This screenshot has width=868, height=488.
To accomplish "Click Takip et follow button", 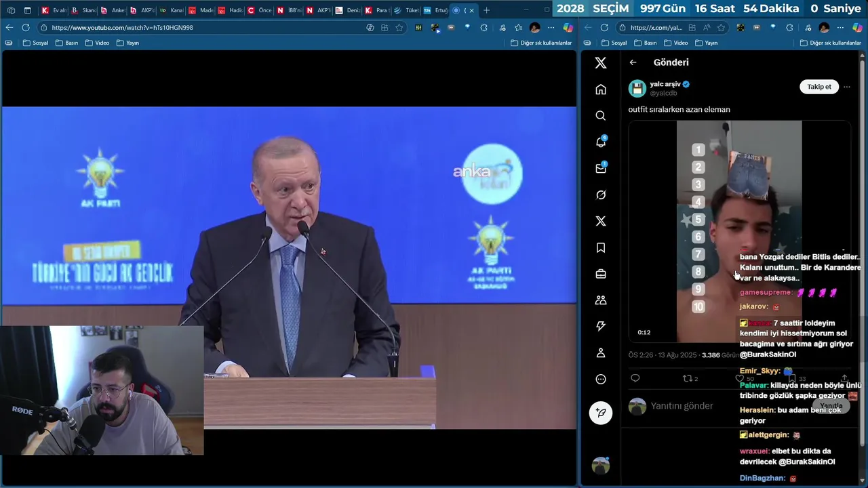I will point(818,87).
